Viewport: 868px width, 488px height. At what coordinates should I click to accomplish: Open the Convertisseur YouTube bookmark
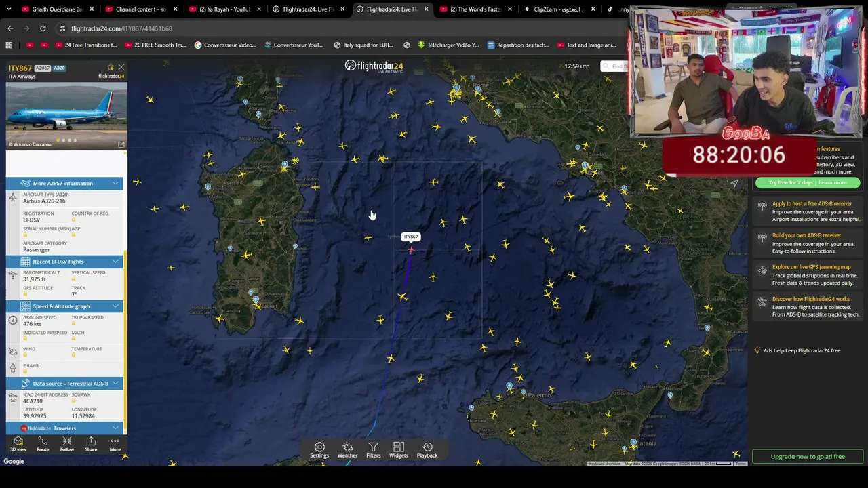point(294,45)
